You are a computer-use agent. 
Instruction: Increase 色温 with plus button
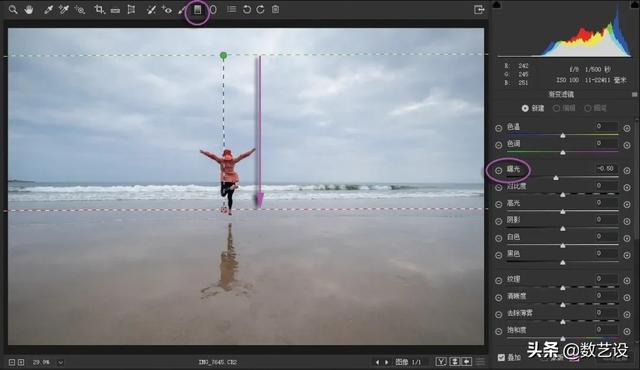pos(627,128)
